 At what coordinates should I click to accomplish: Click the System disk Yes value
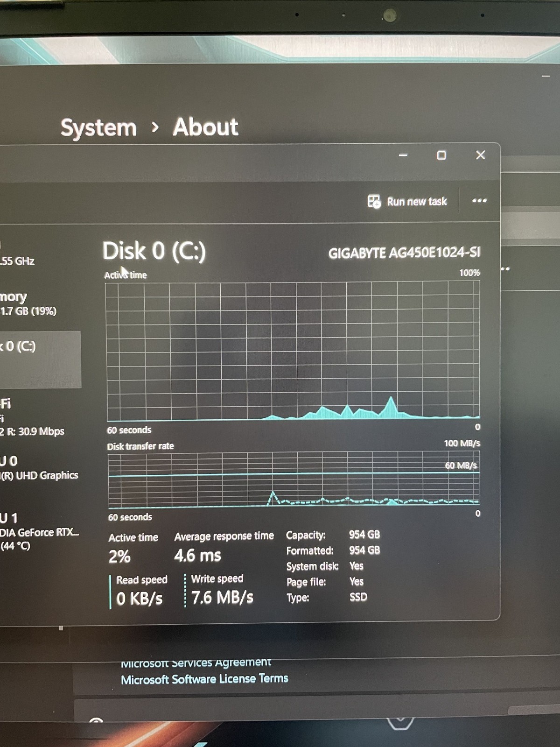[356, 566]
